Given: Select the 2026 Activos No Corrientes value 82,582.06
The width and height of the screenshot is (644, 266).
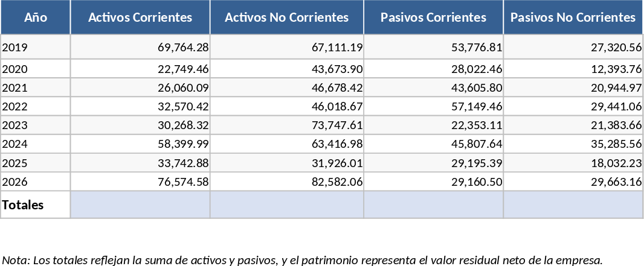Looking at the screenshot, I should pos(286,182).
